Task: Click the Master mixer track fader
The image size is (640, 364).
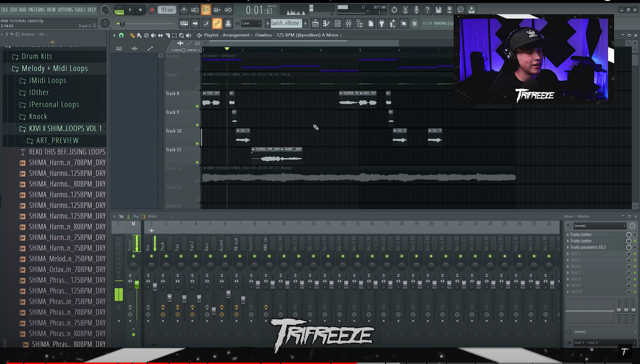Action: [137, 285]
